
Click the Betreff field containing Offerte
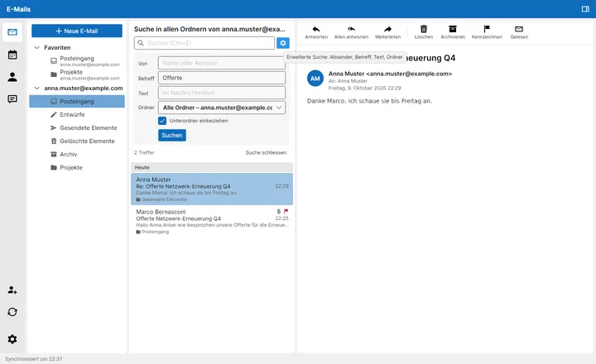tap(222, 78)
